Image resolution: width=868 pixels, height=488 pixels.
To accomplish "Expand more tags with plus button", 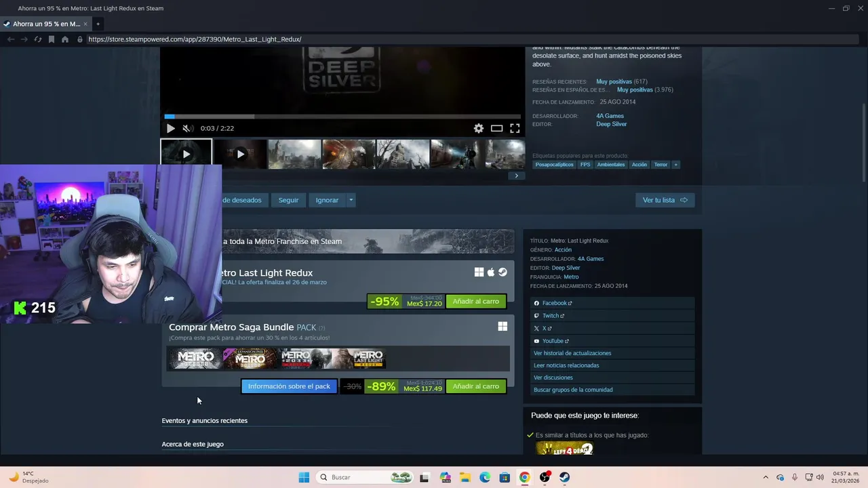I will 675,165.
